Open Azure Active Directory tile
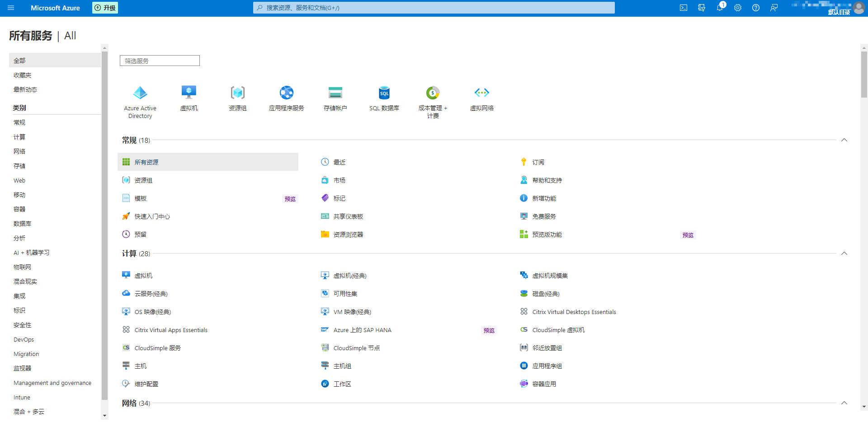The image size is (868, 422). 140,102
